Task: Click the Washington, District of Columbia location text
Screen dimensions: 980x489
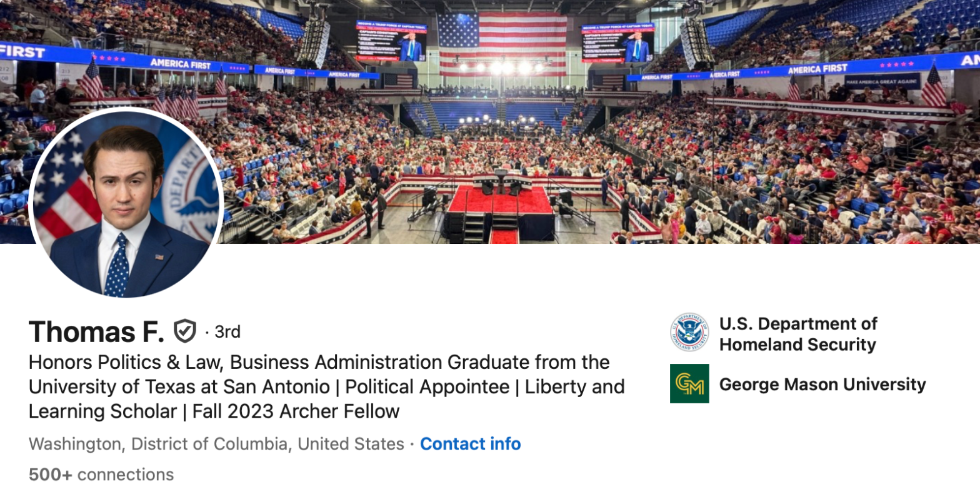Action: (x=216, y=444)
